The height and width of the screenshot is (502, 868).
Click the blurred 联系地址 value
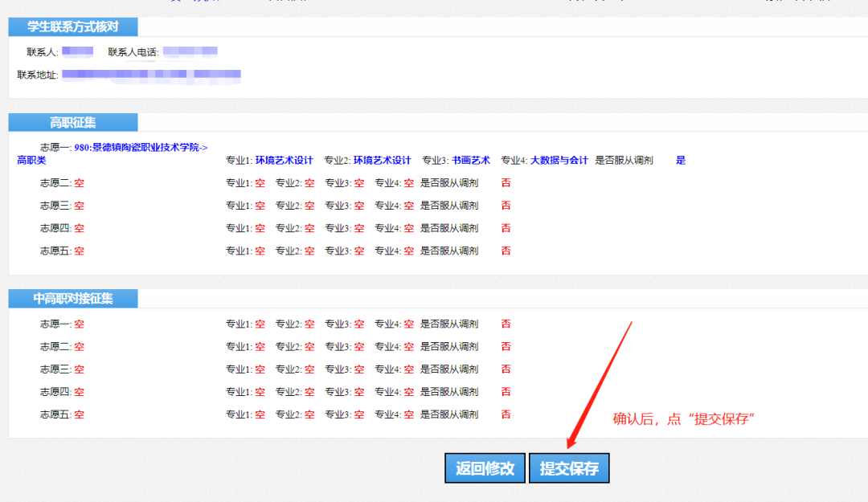coord(151,75)
